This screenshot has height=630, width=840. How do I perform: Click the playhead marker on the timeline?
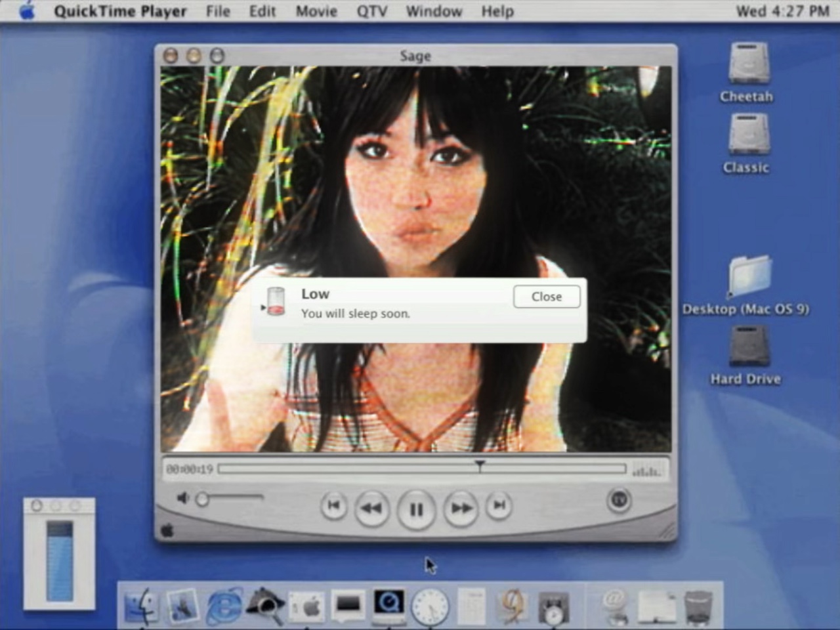point(480,466)
